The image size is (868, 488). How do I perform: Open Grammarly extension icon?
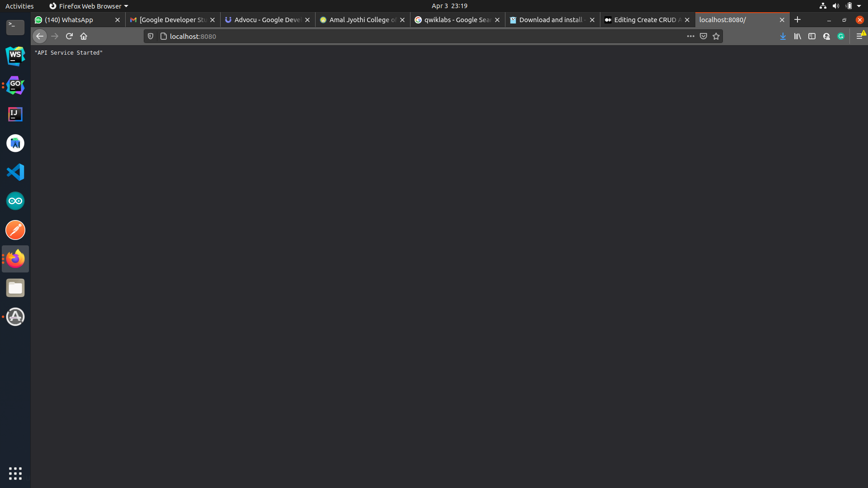tap(841, 36)
